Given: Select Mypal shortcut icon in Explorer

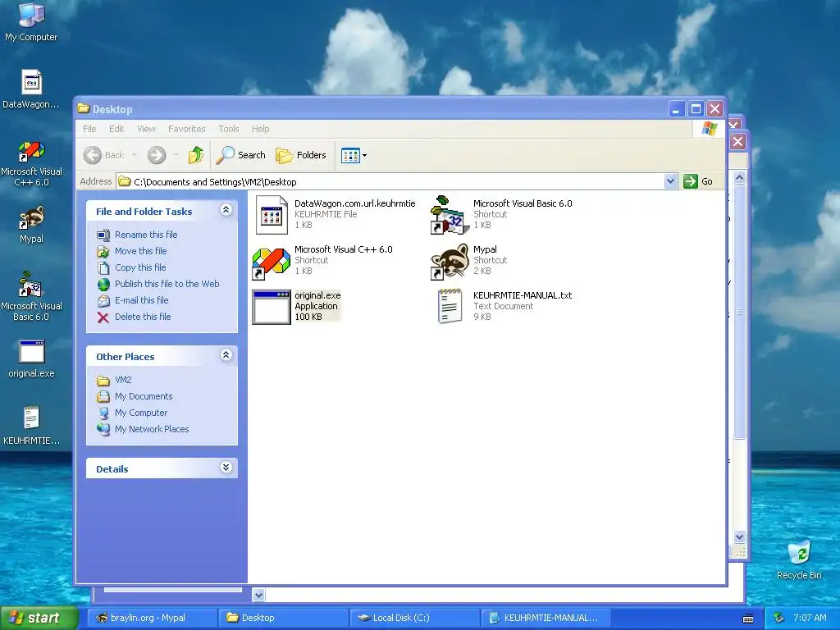Looking at the screenshot, I should coord(450,262).
